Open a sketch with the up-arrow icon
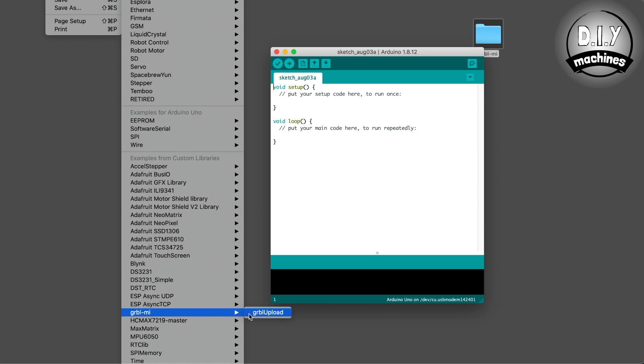 point(314,63)
